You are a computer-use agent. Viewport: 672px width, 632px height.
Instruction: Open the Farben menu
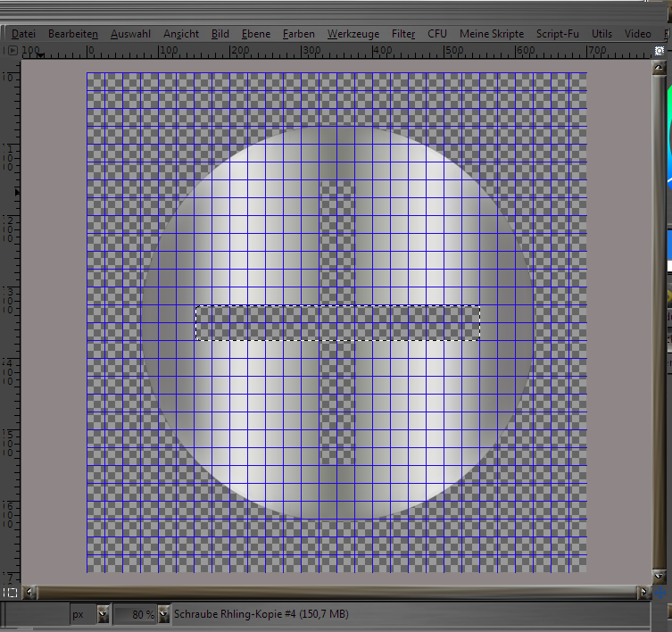(299, 34)
